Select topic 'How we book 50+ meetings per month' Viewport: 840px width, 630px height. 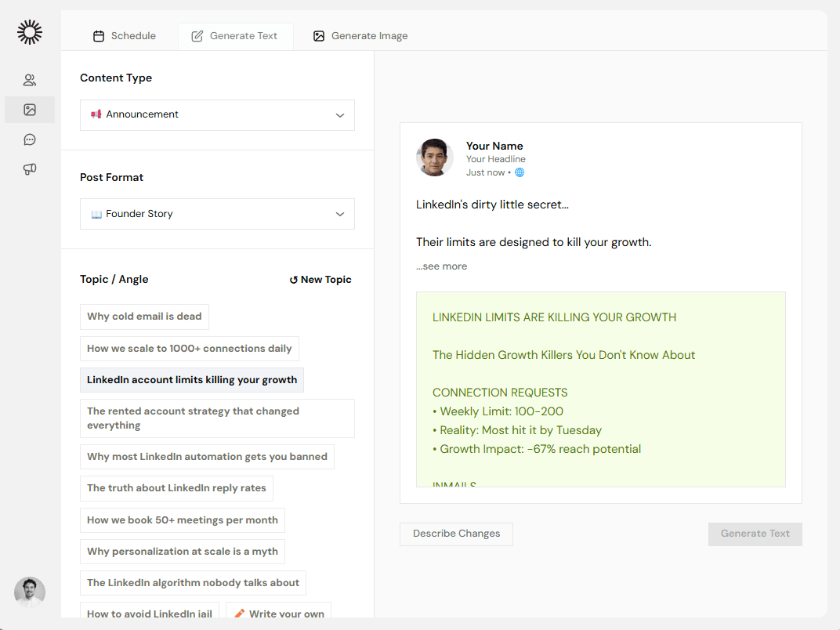(183, 520)
